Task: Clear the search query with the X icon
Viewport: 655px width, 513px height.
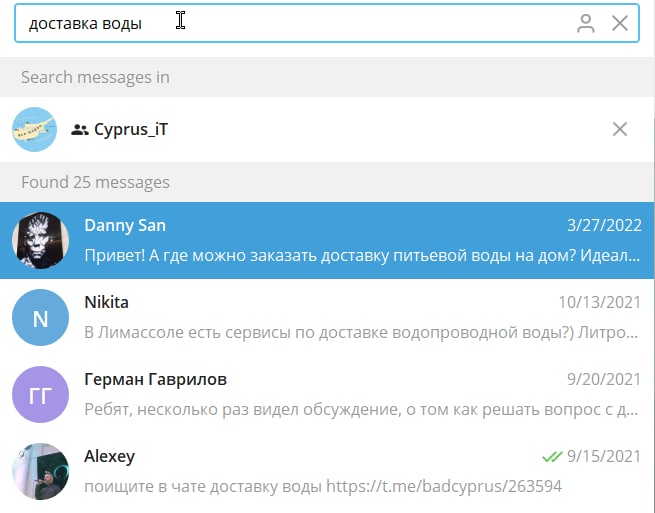Action: [x=620, y=24]
